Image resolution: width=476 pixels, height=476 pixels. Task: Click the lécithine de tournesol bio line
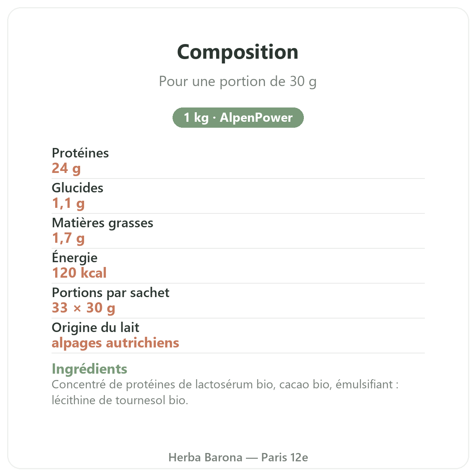tap(120, 400)
